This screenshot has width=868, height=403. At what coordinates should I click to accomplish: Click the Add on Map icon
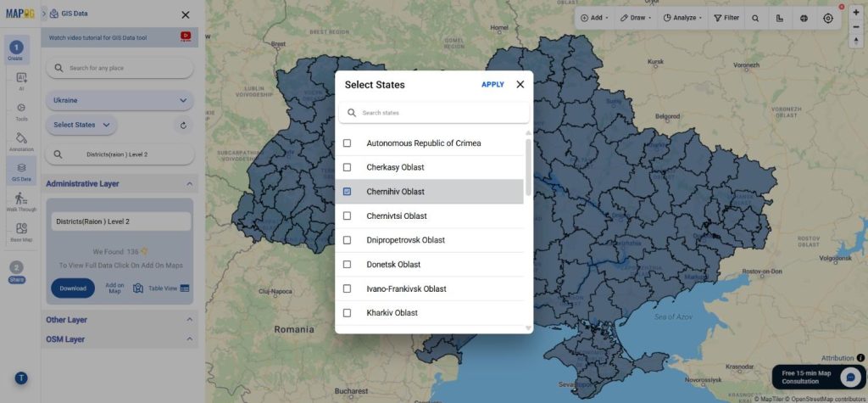138,288
